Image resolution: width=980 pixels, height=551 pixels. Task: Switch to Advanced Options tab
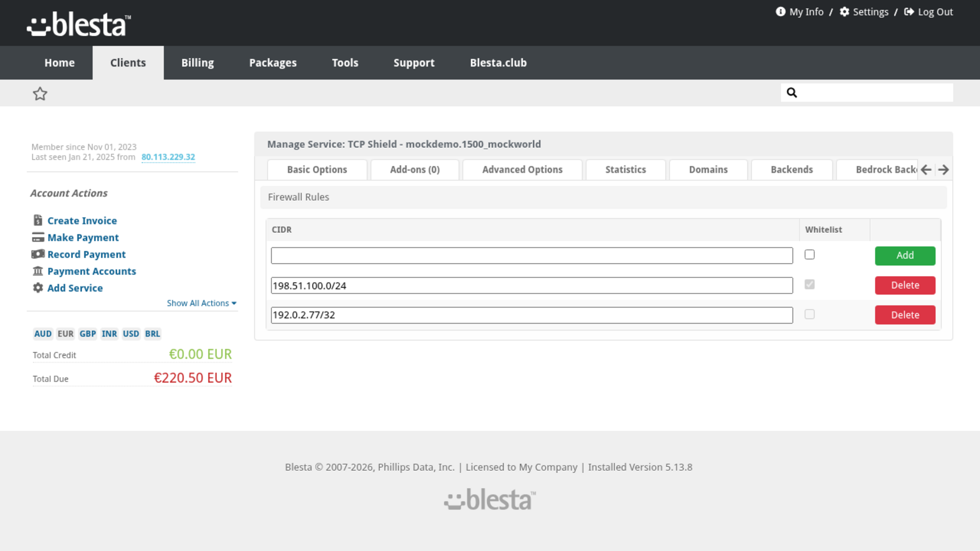point(522,170)
